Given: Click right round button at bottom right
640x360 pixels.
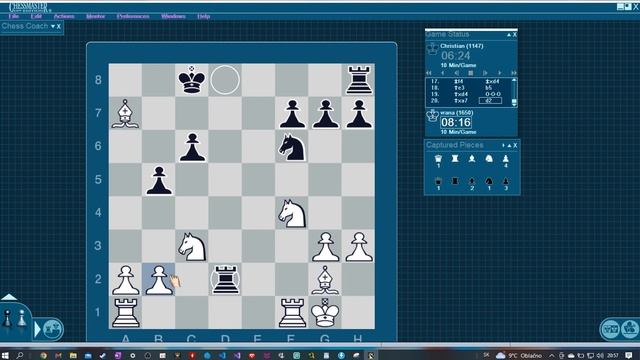Looking at the screenshot, I should pyautogui.click(x=630, y=329).
